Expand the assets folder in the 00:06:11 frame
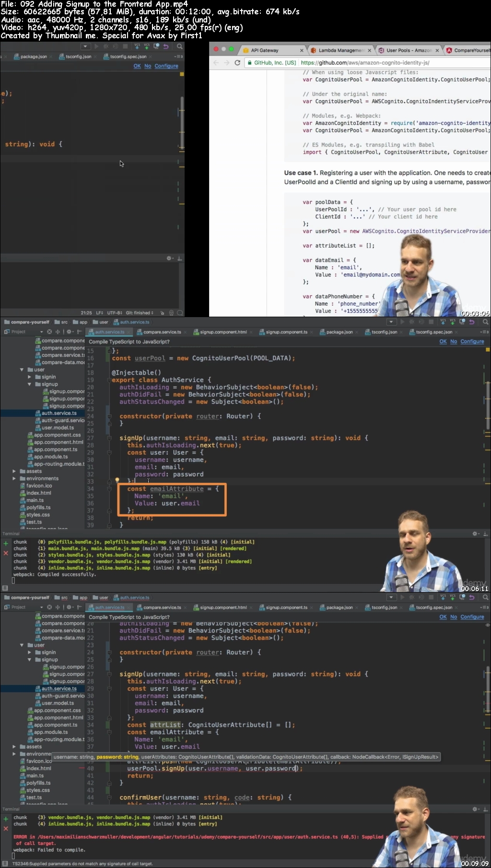Screen dimensions: 491x868 pos(14,471)
